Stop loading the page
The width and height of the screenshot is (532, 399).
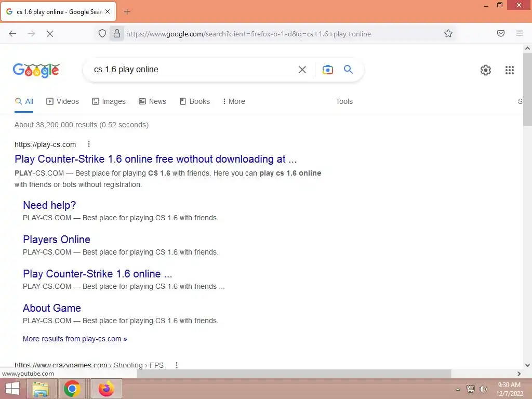pyautogui.click(x=50, y=34)
